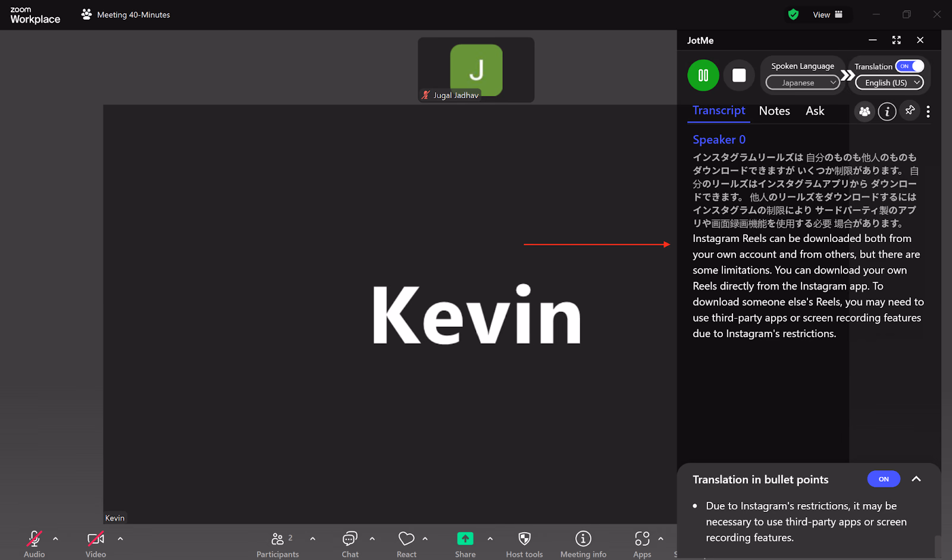Expand audio options arrow

coord(55,539)
